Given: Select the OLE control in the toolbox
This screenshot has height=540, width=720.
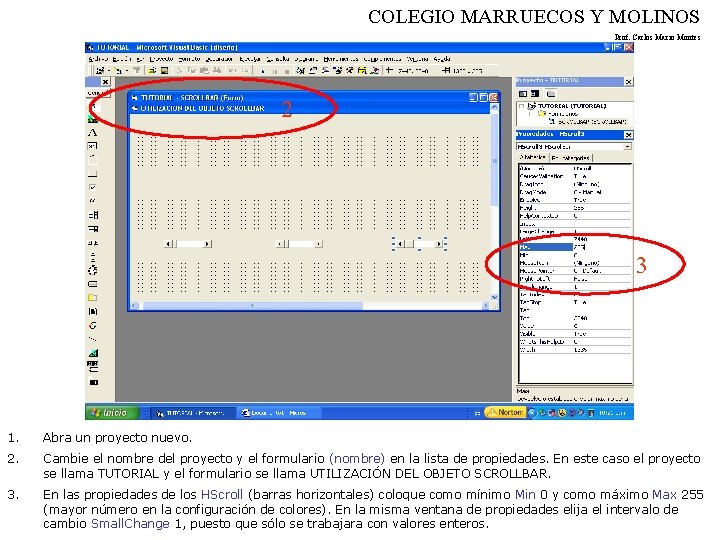Looking at the screenshot, I should coord(93,382).
